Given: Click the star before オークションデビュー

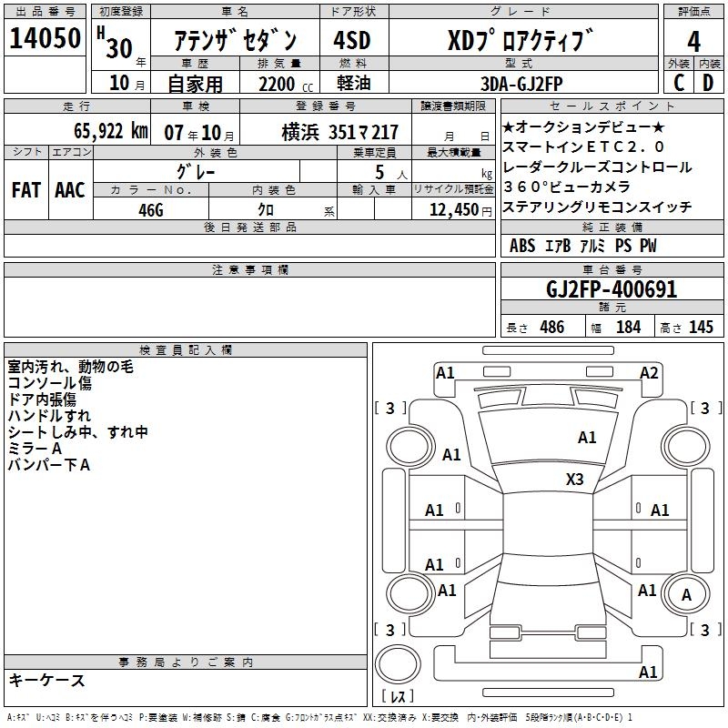Looking at the screenshot, I should coord(509,126).
